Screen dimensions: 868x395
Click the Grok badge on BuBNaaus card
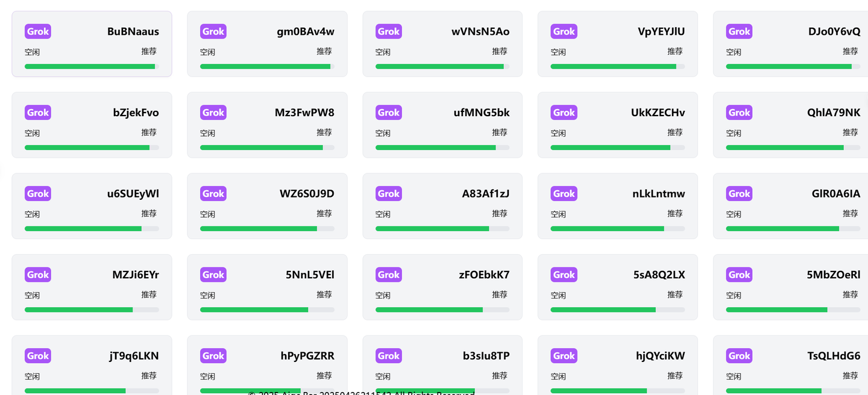37,31
